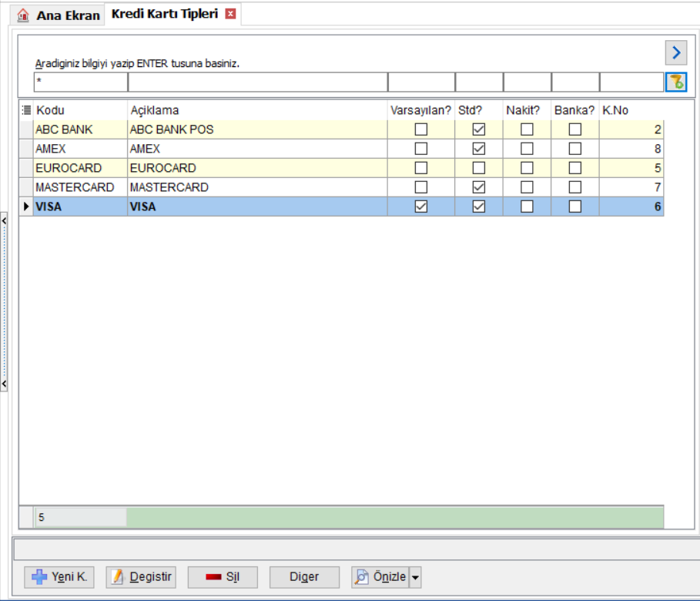Click the Varsayılan? column header

click(421, 110)
